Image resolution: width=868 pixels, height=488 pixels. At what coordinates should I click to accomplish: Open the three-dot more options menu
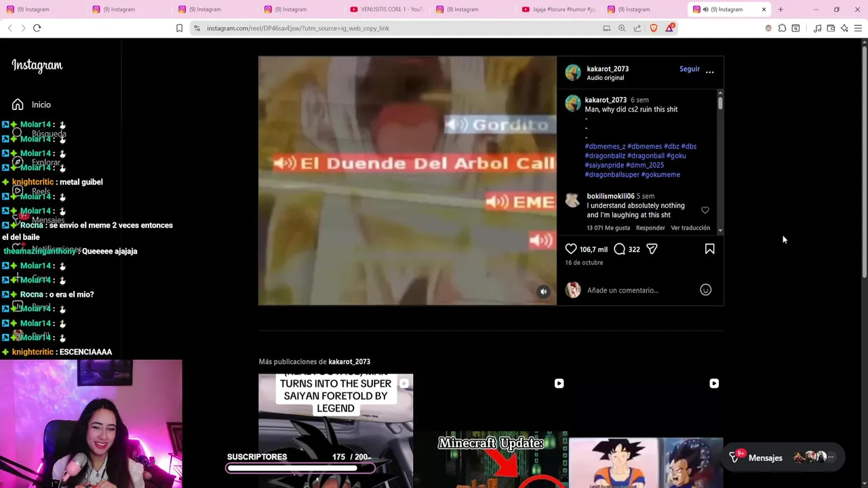[x=710, y=72]
